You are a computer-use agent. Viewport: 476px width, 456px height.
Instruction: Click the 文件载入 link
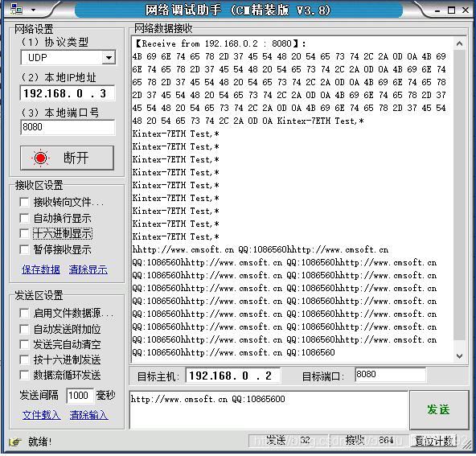(x=42, y=415)
